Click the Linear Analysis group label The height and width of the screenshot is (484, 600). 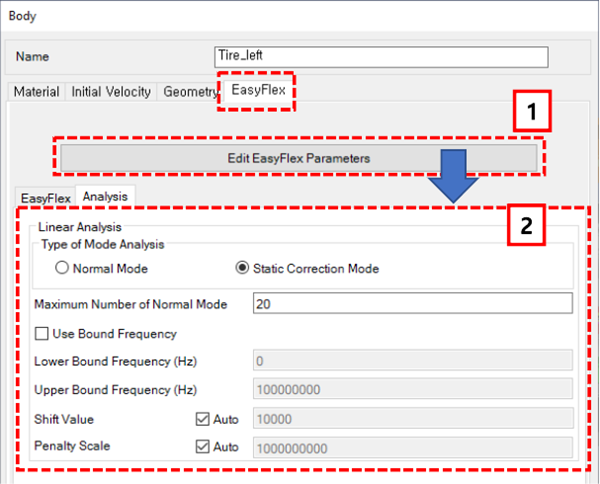coord(80,227)
